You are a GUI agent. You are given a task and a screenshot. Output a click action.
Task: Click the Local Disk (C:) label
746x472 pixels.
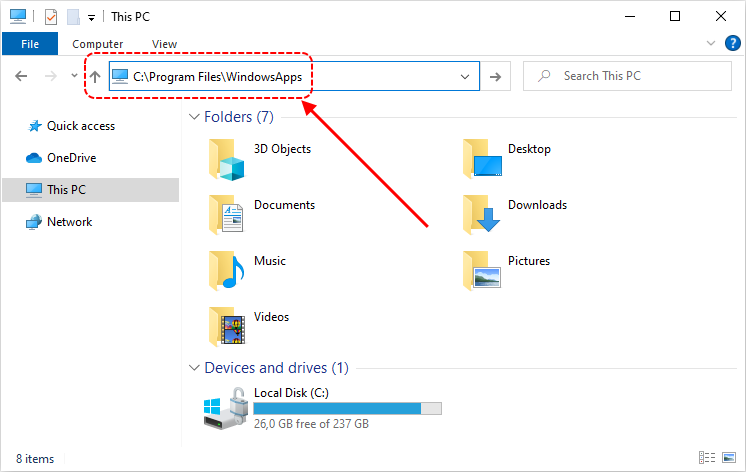point(291,393)
